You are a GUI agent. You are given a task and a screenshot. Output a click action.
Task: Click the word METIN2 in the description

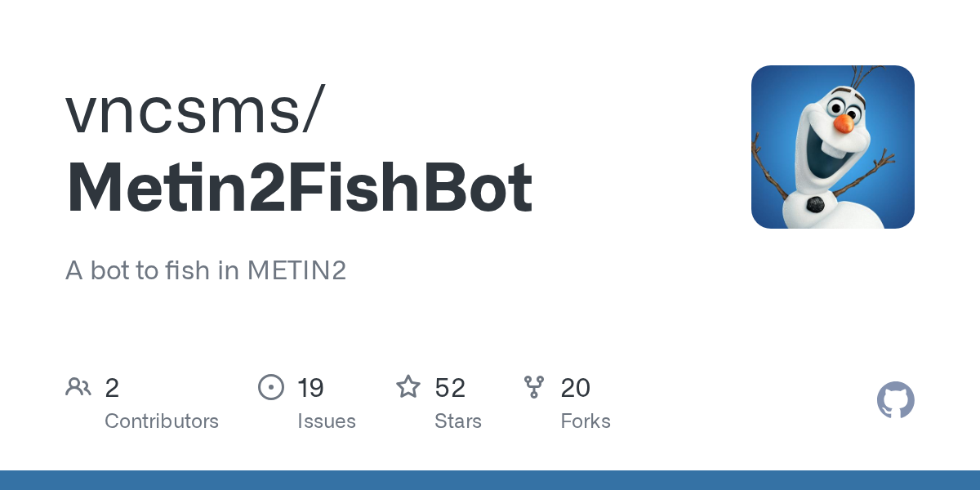[x=296, y=270]
